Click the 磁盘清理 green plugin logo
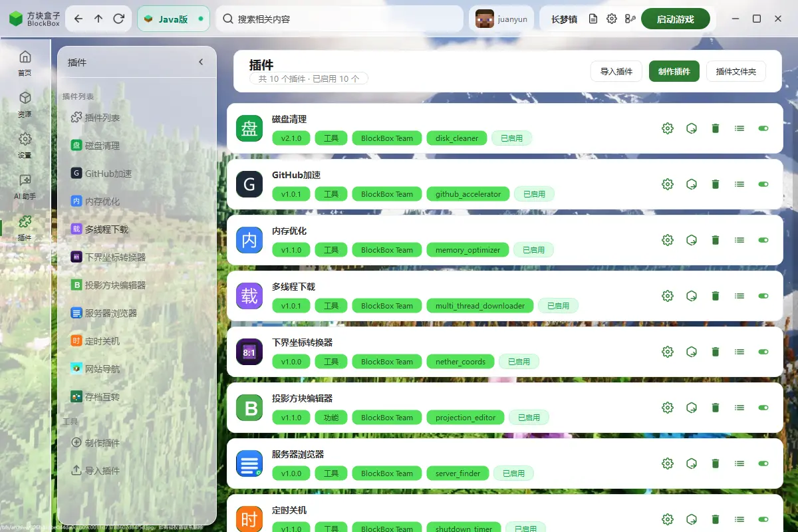This screenshot has height=532, width=798. click(249, 128)
